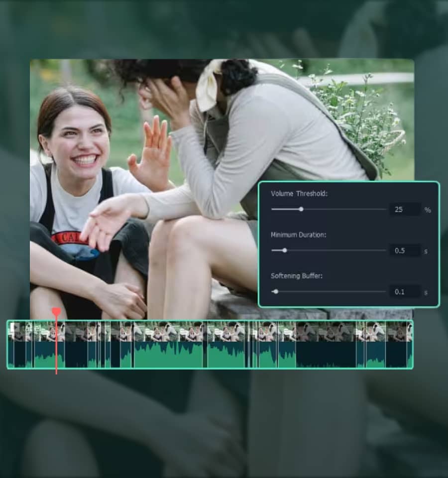Screen dimensions: 448x478
Task: Click the Minimum Duration slider handle
Action: 285,250
